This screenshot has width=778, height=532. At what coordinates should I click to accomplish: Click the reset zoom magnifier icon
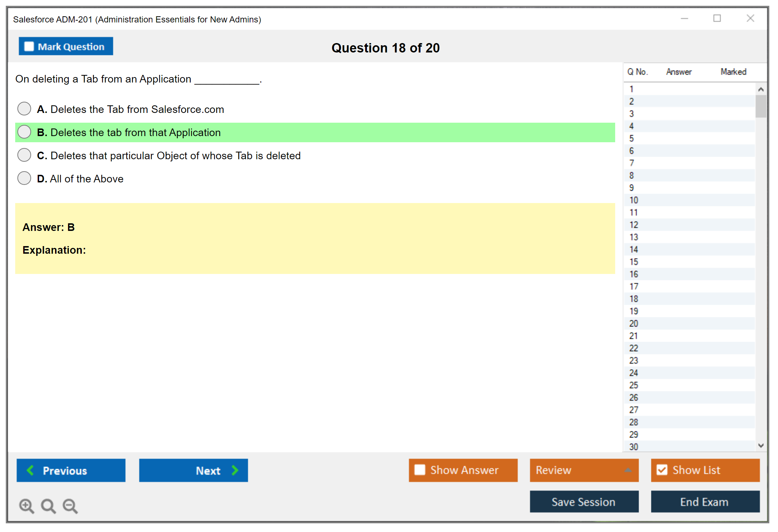point(48,506)
